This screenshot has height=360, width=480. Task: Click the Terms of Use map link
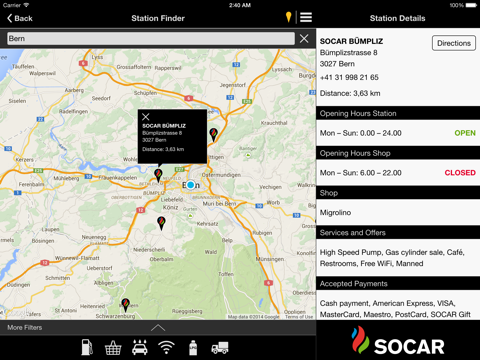tap(299, 317)
